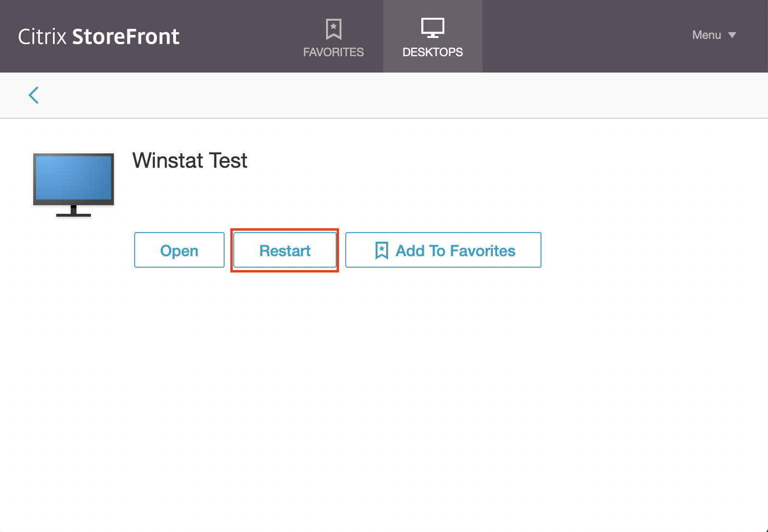Click the Add To Favorites button text

pyautogui.click(x=455, y=251)
